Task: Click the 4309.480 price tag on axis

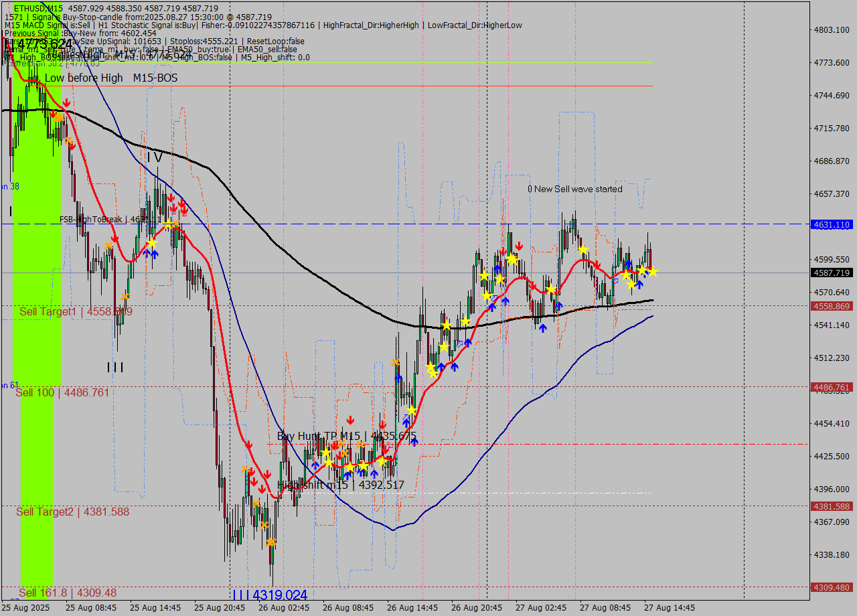Action: coord(832,587)
